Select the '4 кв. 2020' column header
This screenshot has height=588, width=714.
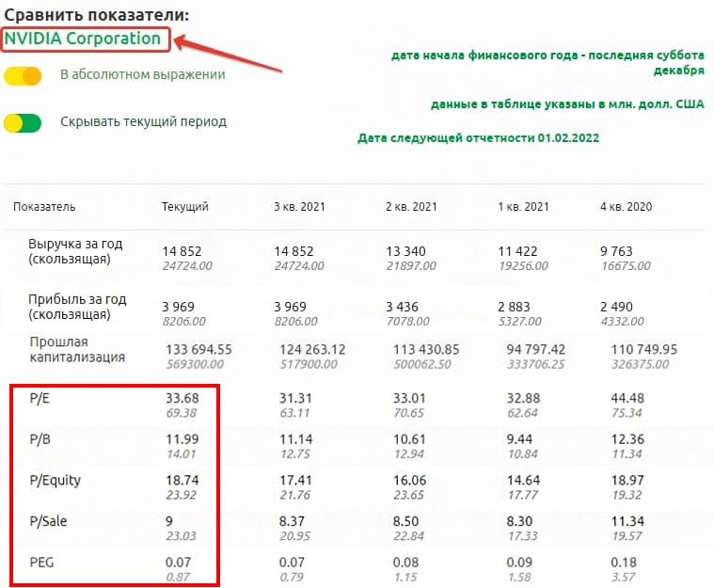click(x=626, y=207)
